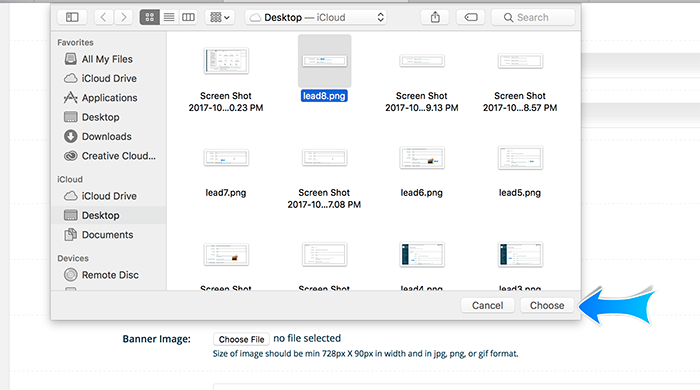Click the Choose button

tap(547, 305)
